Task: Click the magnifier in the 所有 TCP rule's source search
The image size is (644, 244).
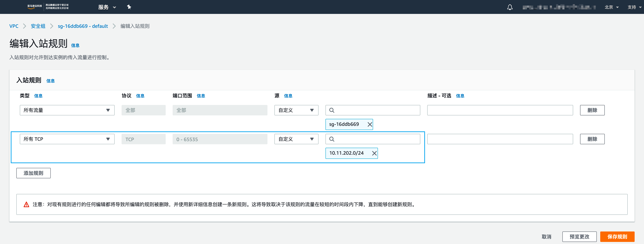Action: tap(332, 139)
